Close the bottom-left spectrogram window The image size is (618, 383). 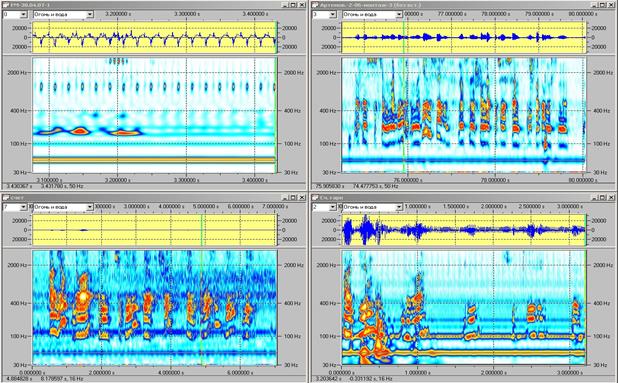pos(302,197)
